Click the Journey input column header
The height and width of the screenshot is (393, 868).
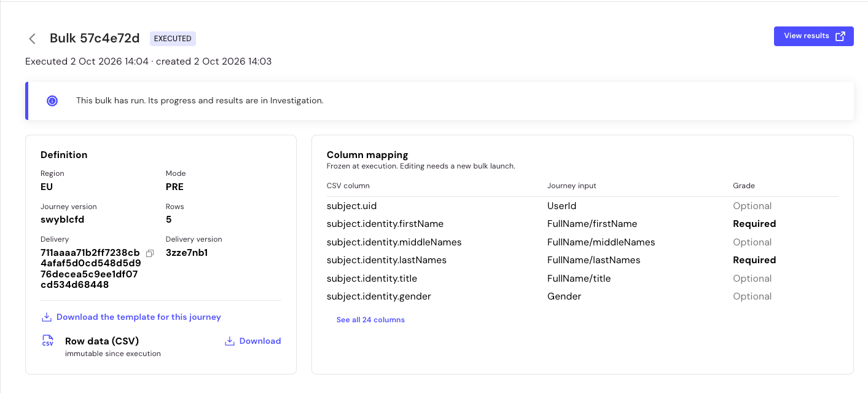point(572,186)
